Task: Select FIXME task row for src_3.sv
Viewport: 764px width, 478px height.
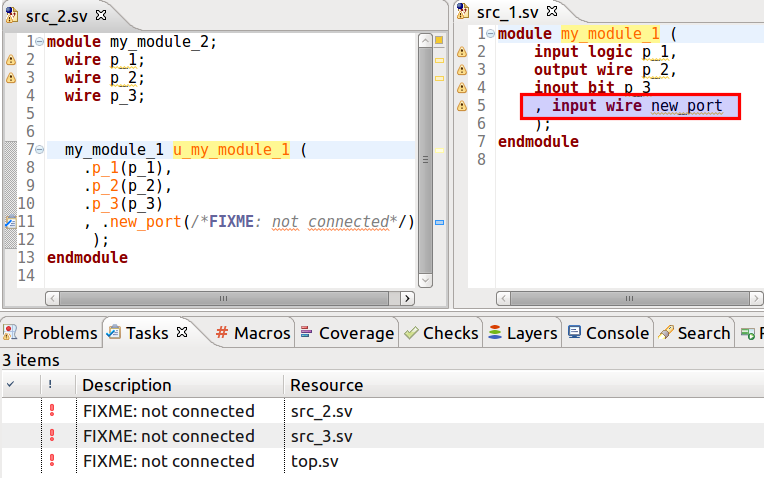Action: pyautogui.click(x=382, y=436)
